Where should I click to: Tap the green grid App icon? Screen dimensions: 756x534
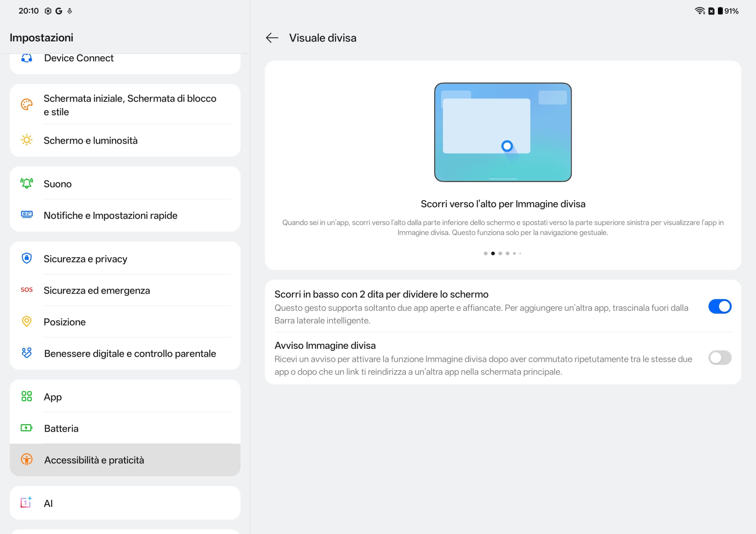click(x=27, y=397)
